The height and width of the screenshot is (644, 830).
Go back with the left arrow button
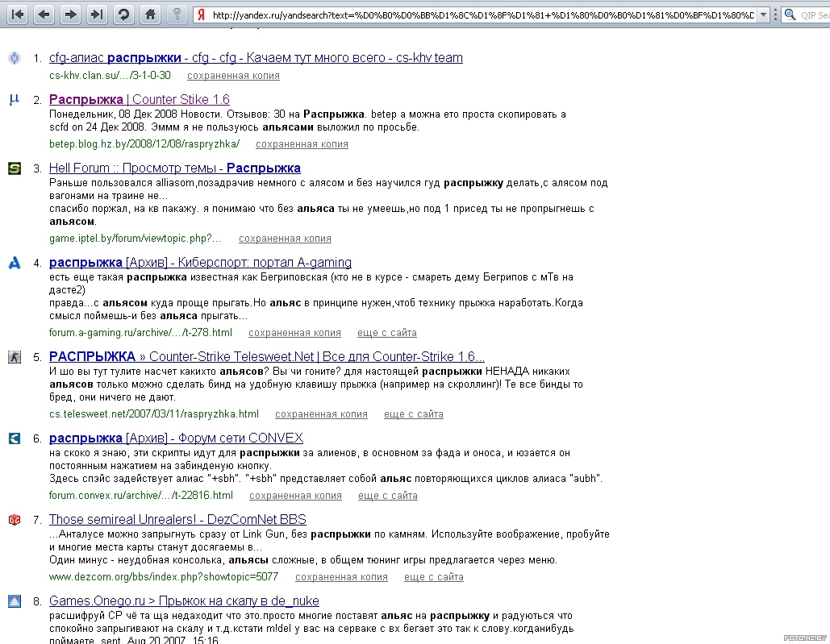44,15
